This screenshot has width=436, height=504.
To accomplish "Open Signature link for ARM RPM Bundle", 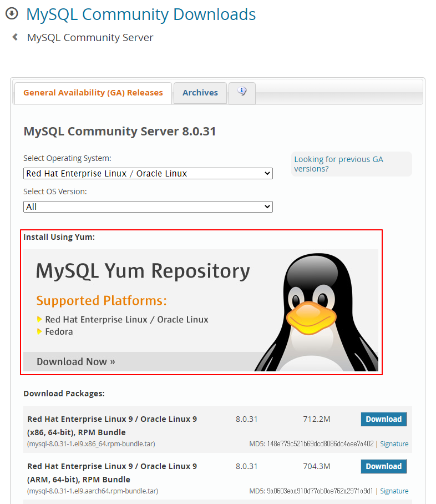I will pos(394,491).
